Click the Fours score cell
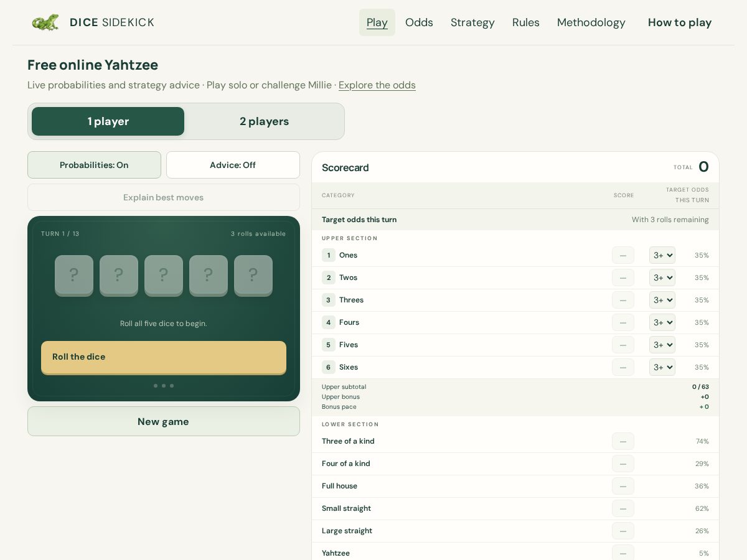The image size is (747, 560). click(x=623, y=322)
